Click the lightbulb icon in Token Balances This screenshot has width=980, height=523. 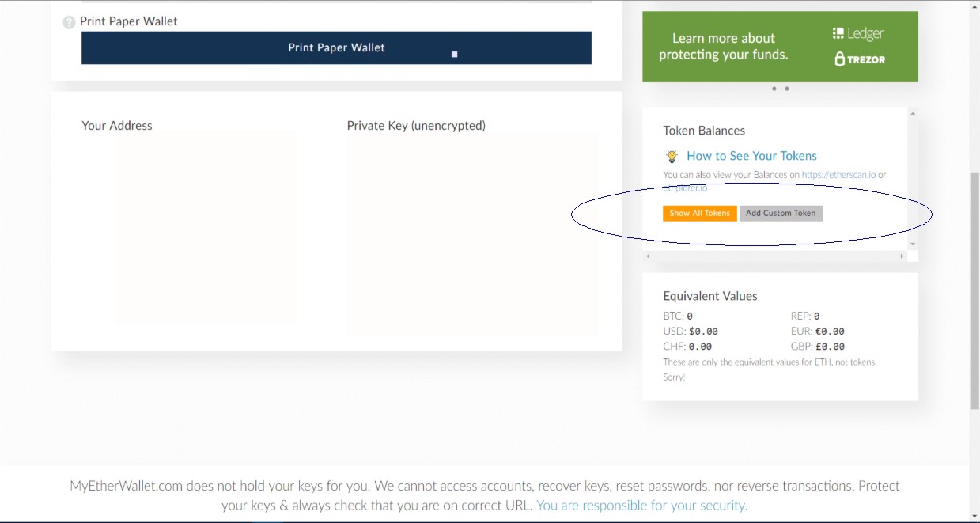672,156
